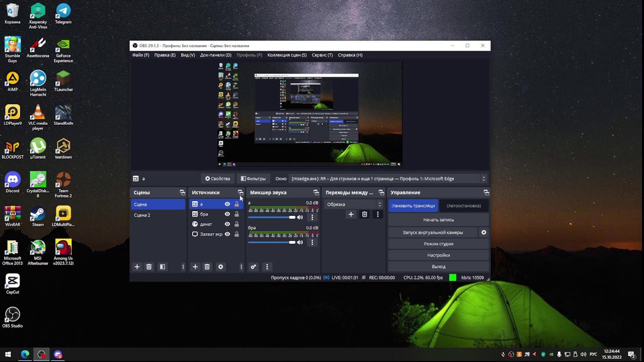
Task: Open the Правка menu
Action: pyautogui.click(x=165, y=55)
